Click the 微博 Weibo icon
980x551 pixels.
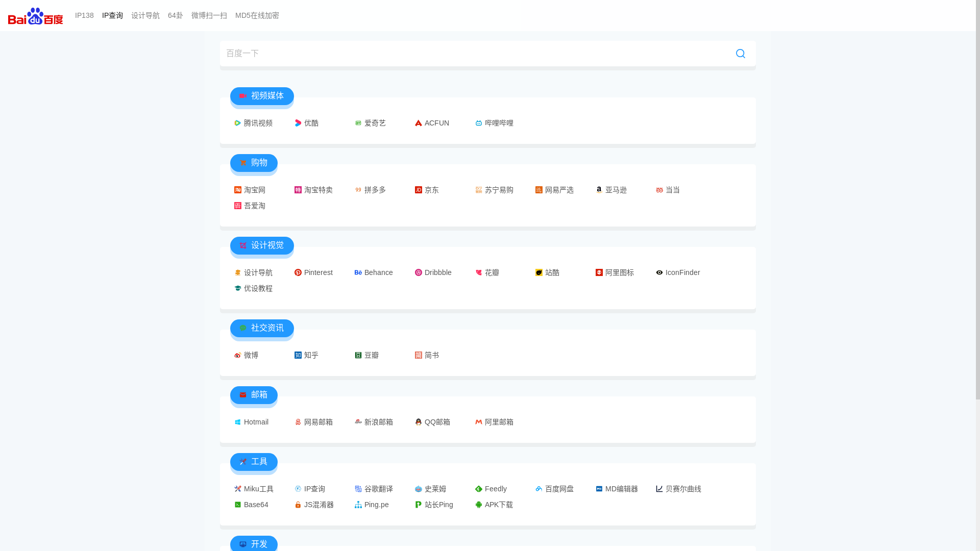pyautogui.click(x=238, y=355)
